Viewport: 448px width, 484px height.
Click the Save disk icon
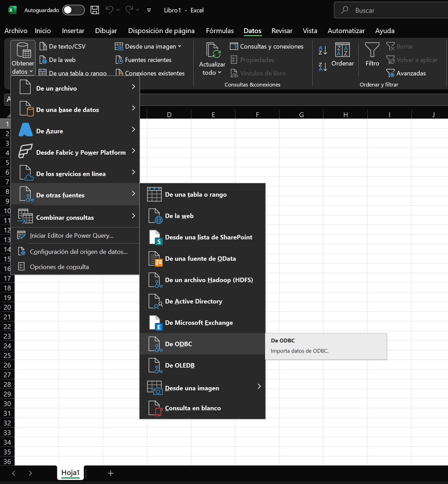(x=95, y=10)
